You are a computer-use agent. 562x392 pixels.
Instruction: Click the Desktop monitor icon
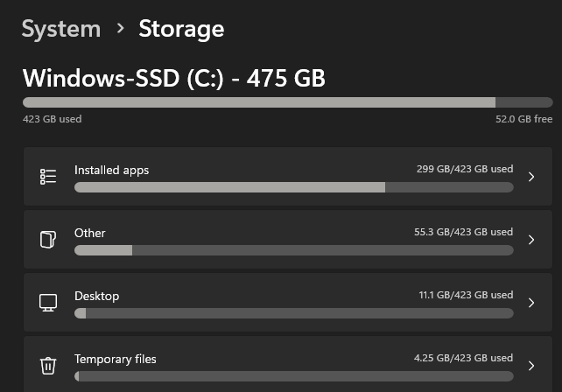(48, 303)
